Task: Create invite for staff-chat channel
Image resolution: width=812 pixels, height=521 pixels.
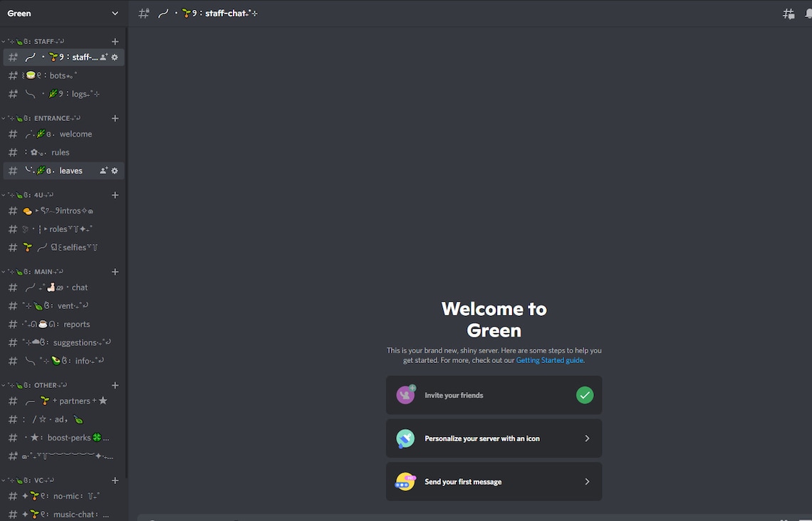Action: click(x=103, y=58)
